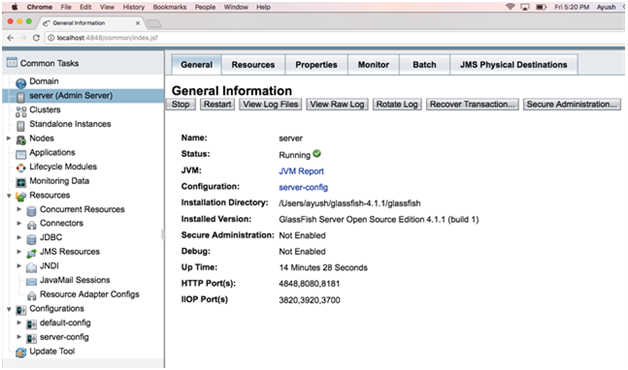Screen dimensions: 628x370
Task: Expand the default-config tree node
Action: click(19, 322)
